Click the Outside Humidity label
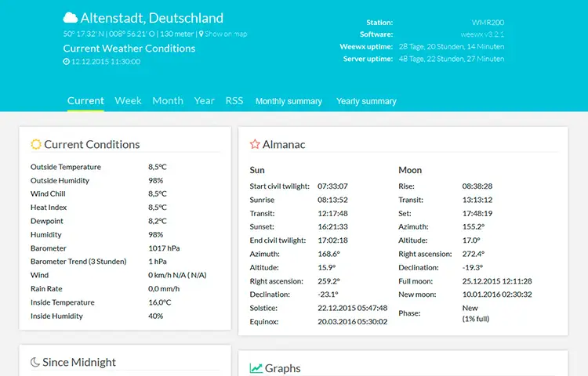Viewport: 588px width, 376px height. coord(60,180)
